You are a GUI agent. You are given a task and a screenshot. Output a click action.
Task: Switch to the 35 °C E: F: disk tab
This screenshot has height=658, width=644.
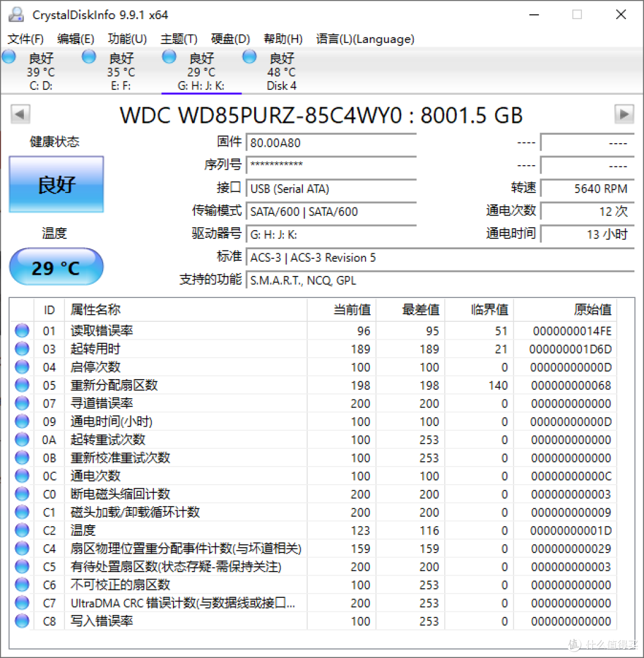click(x=121, y=72)
